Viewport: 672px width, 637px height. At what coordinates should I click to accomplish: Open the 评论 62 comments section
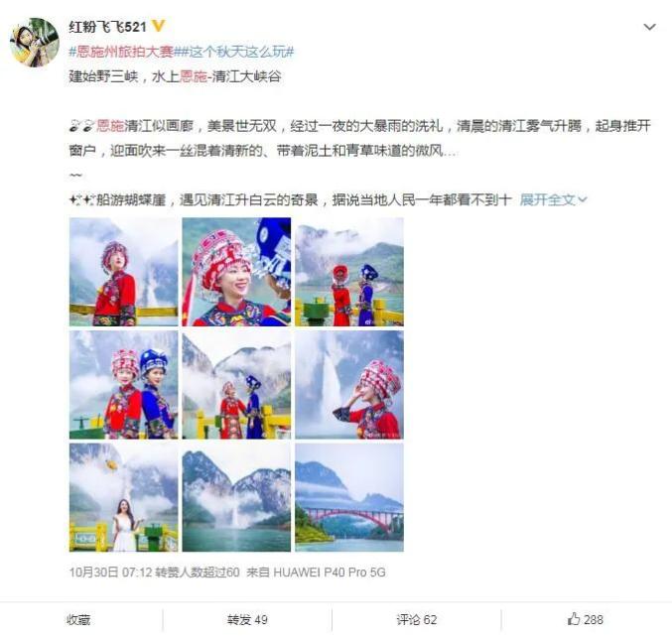click(417, 619)
